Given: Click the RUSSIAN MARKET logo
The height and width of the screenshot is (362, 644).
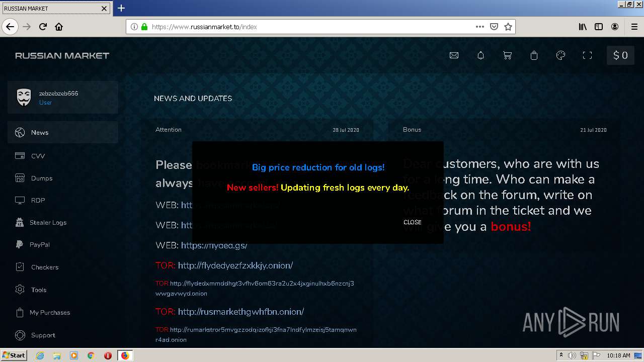Looking at the screenshot, I should click(62, 55).
